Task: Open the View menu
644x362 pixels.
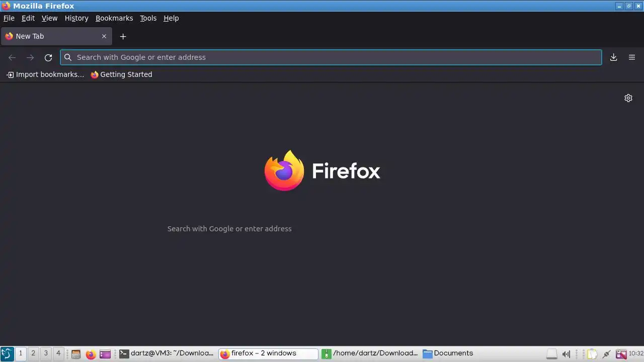Action: (x=49, y=18)
